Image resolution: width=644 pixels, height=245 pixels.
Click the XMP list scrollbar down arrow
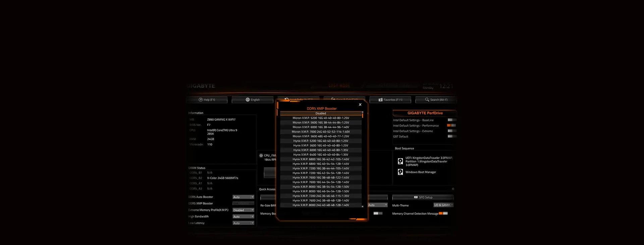pyautogui.click(x=363, y=206)
